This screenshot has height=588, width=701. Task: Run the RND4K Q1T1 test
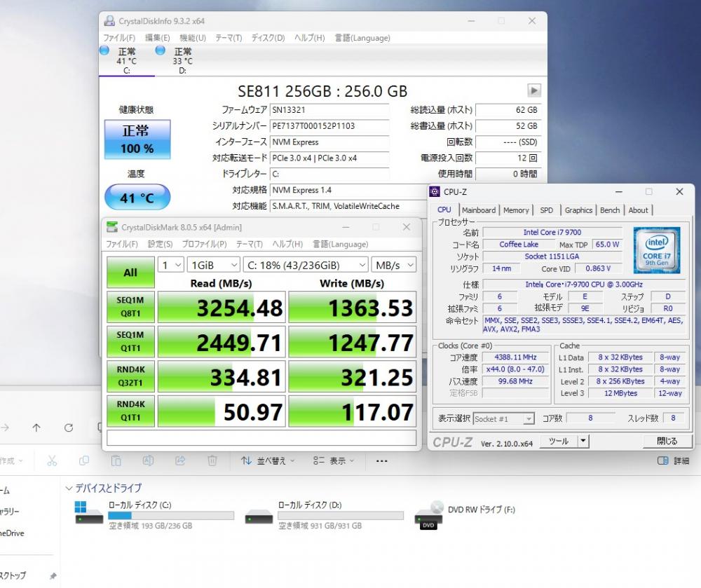pyautogui.click(x=130, y=411)
